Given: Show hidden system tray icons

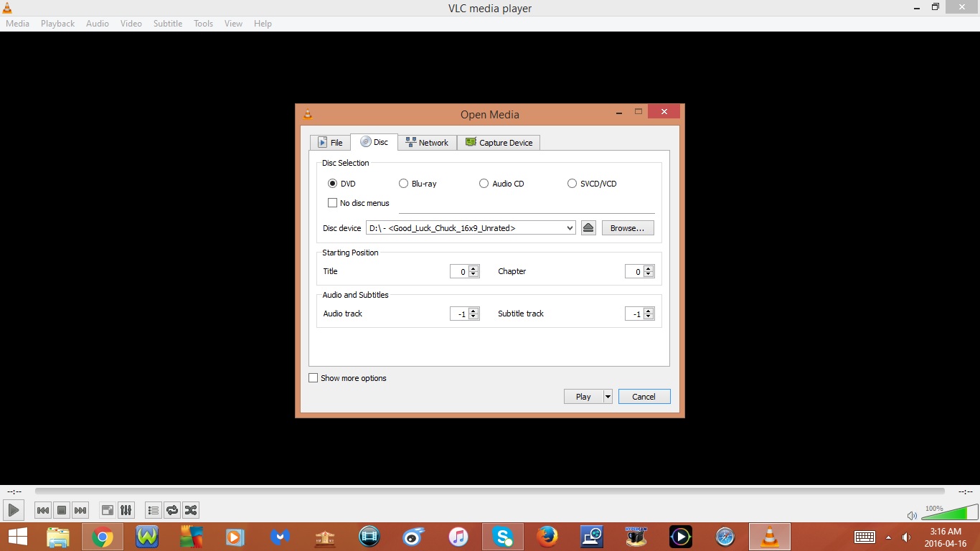Looking at the screenshot, I should click(x=888, y=537).
